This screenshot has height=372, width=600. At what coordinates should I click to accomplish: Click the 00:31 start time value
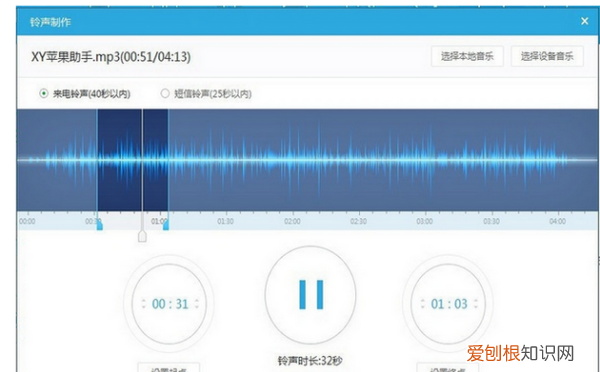point(170,304)
